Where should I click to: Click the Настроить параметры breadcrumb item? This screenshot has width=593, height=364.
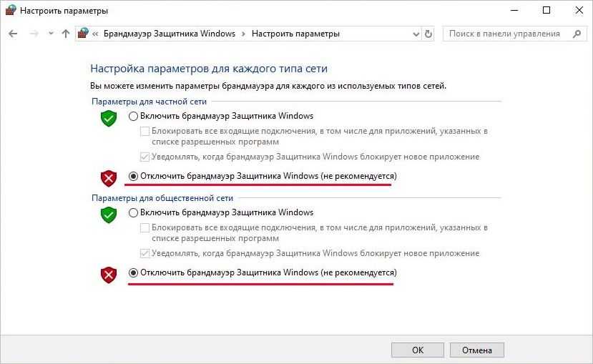pyautogui.click(x=295, y=34)
